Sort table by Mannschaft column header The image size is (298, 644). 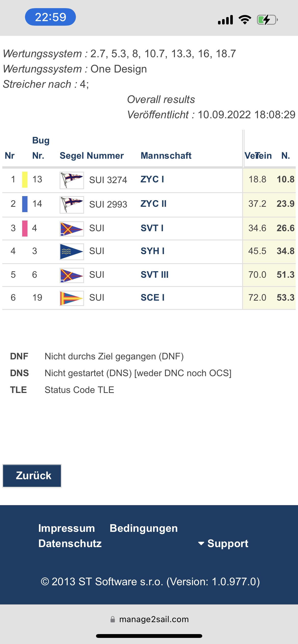[166, 156]
